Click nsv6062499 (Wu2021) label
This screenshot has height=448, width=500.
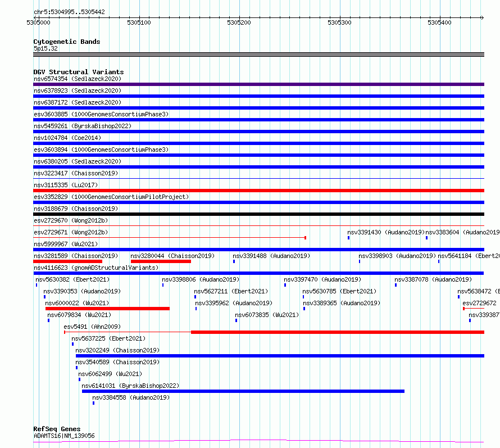tap(110, 374)
